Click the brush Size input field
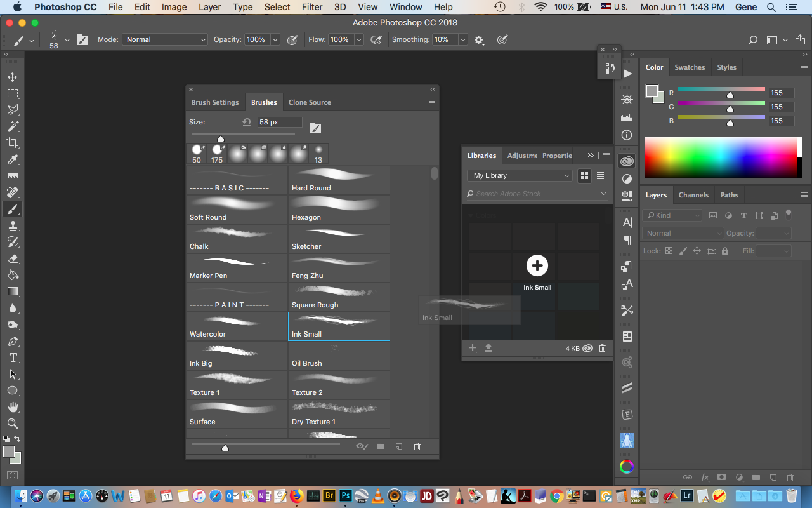 click(x=280, y=122)
